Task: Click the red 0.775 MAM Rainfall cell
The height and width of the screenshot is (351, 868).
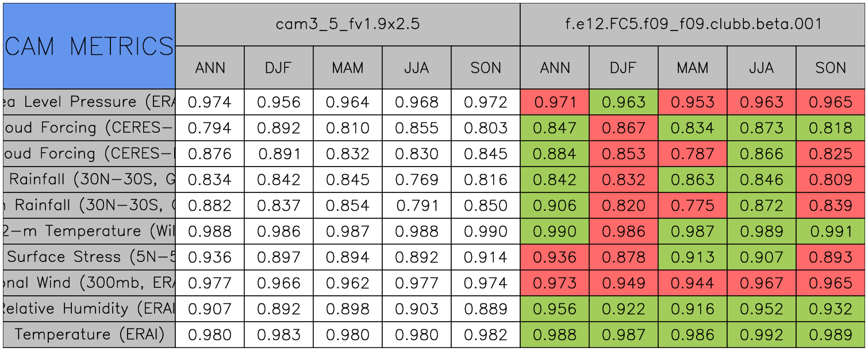Action: [x=692, y=205]
